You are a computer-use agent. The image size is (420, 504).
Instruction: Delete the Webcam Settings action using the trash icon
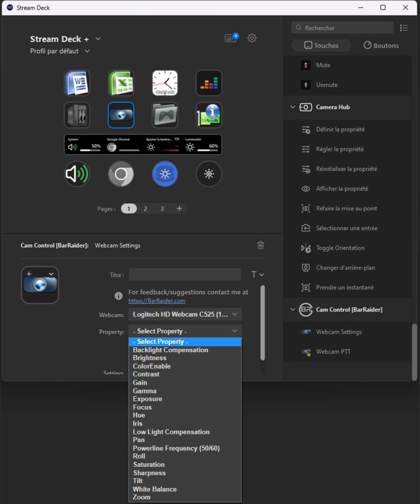pos(260,245)
